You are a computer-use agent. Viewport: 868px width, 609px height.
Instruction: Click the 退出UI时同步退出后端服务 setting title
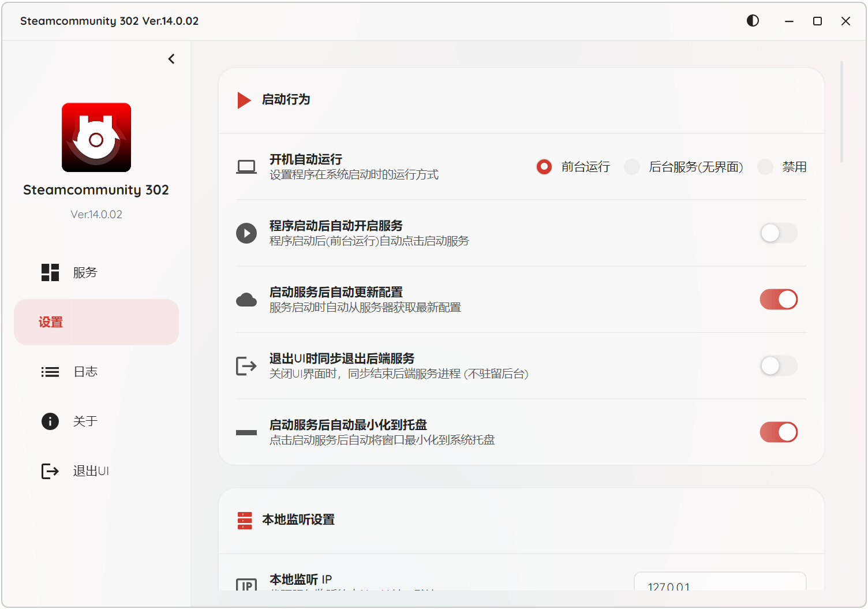tap(342, 358)
